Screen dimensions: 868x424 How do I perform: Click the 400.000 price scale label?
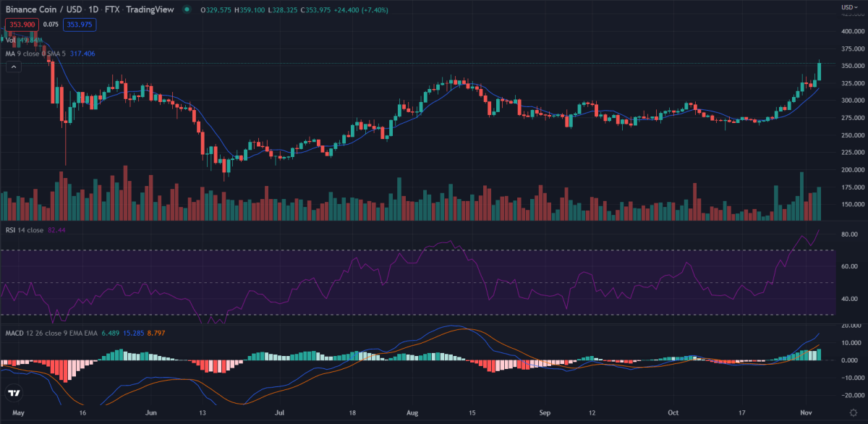(854, 32)
